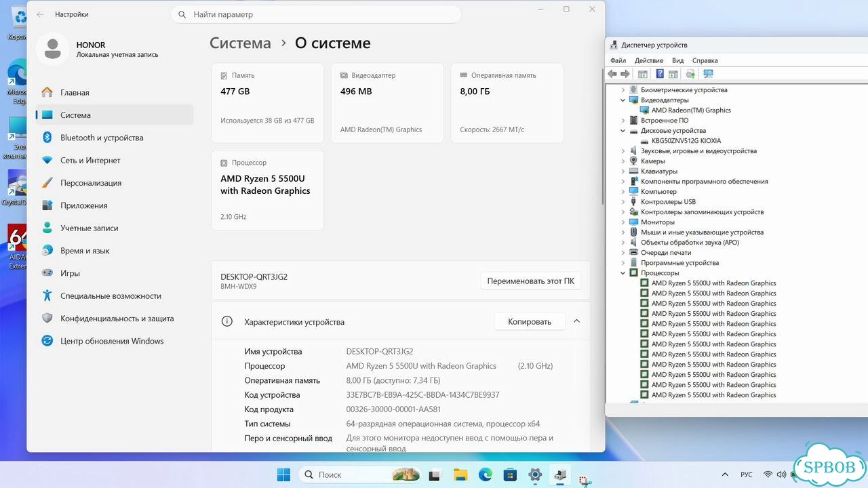The width and height of the screenshot is (868, 488).
Task: Click the Forward arrow in Device Manager toolbar
Action: click(626, 74)
